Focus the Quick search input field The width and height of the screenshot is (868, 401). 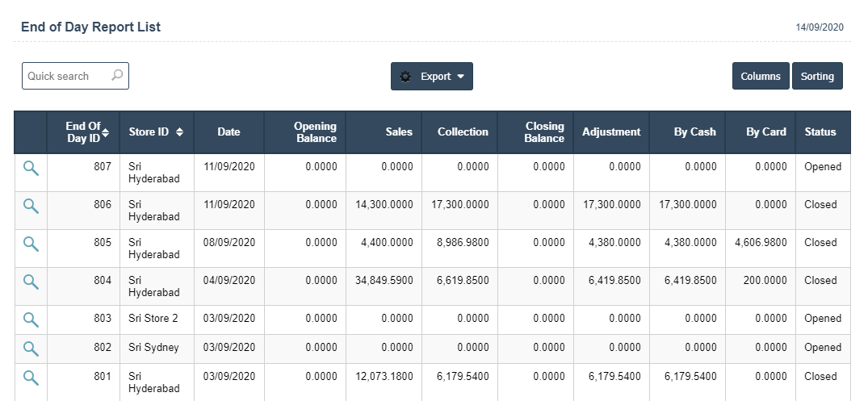(x=65, y=76)
